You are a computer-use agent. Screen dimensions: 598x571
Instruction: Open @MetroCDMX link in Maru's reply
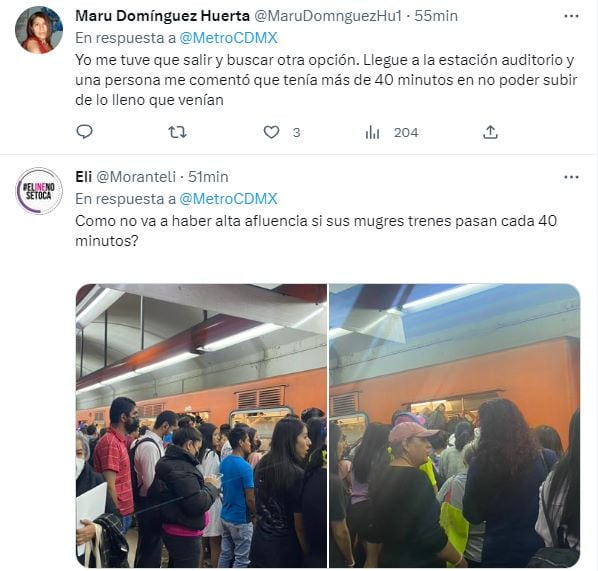pyautogui.click(x=228, y=38)
